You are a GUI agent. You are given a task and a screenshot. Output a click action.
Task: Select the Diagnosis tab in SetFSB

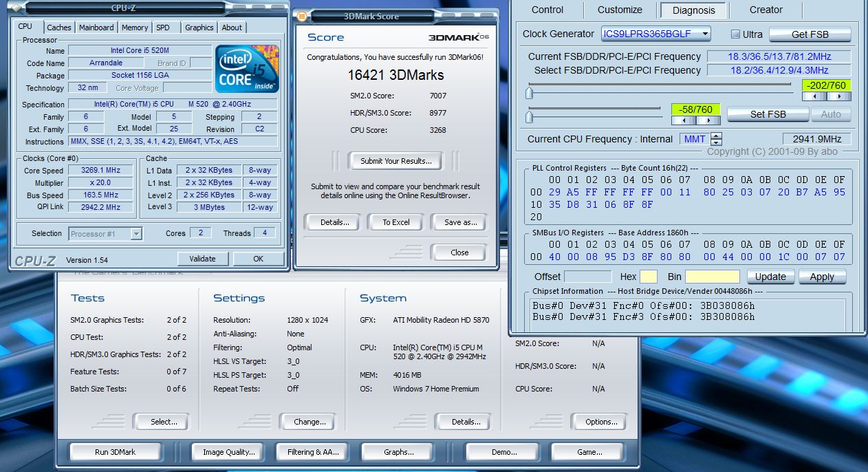tap(693, 10)
